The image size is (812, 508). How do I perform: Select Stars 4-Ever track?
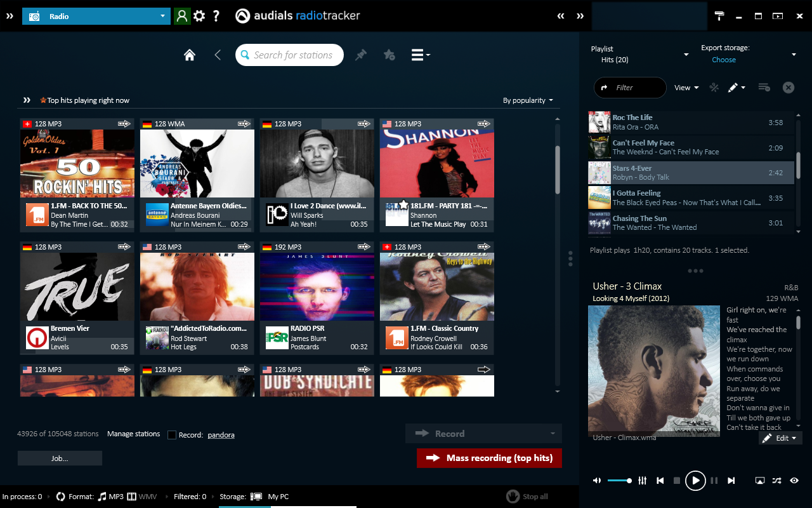pyautogui.click(x=691, y=173)
